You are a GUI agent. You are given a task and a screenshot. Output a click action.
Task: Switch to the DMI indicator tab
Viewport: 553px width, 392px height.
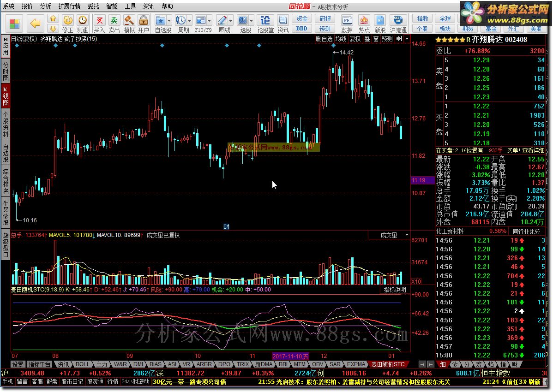tap(138, 364)
